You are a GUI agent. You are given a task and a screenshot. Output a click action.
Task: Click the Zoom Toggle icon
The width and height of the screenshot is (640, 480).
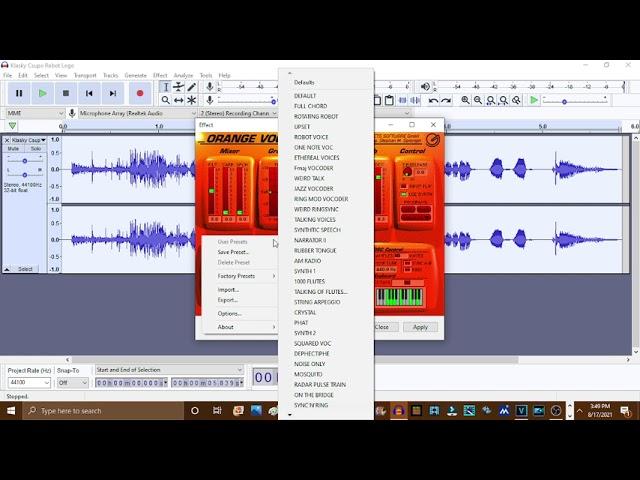pyautogui.click(x=516, y=100)
